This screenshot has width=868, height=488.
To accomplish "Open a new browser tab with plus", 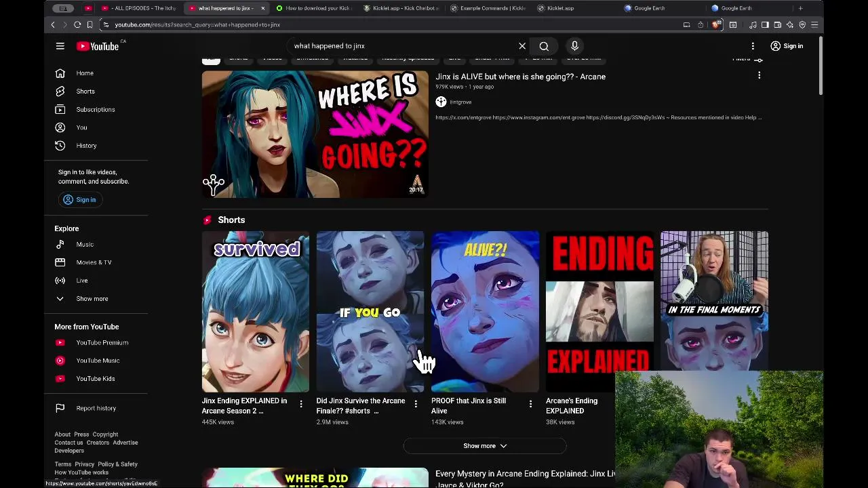I will tap(800, 8).
